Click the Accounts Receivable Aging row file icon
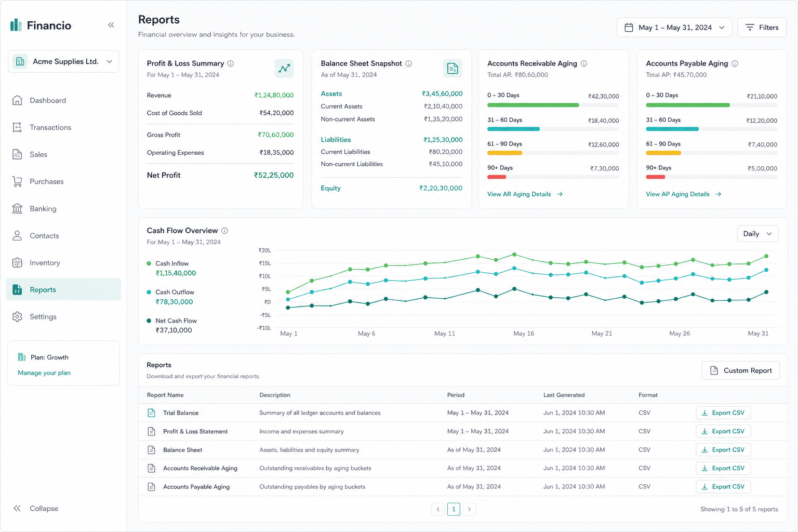Screen dimensions: 798x532 coord(152,468)
